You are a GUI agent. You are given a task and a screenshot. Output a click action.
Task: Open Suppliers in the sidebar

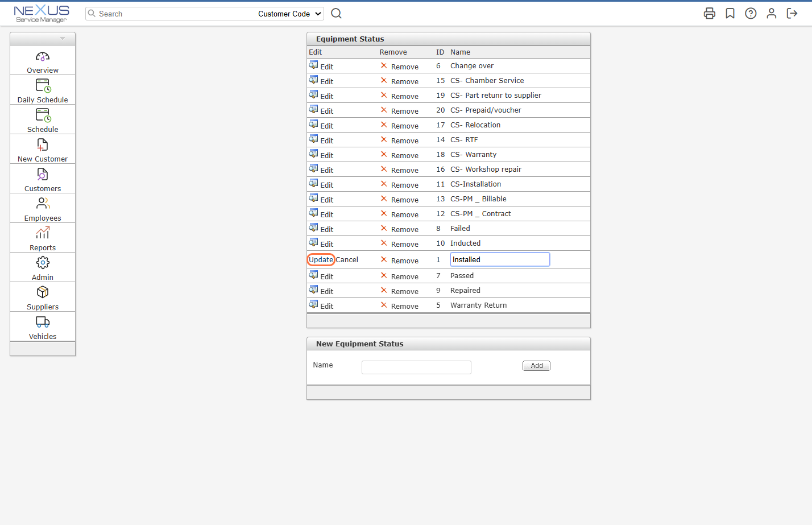point(43,297)
